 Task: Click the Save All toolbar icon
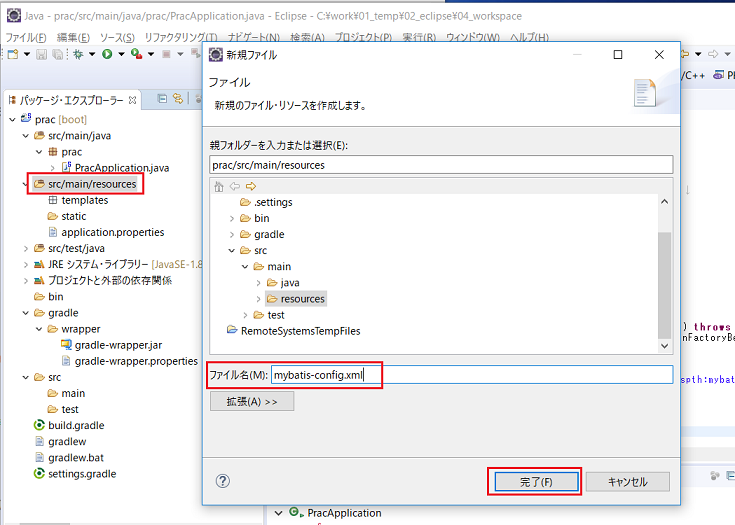click(x=57, y=54)
